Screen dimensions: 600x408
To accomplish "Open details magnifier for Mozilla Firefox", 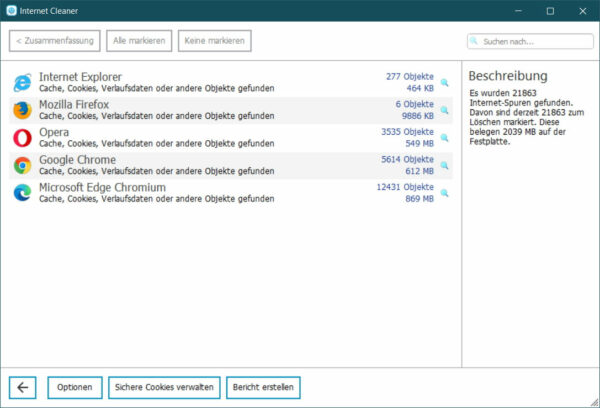I will (444, 110).
